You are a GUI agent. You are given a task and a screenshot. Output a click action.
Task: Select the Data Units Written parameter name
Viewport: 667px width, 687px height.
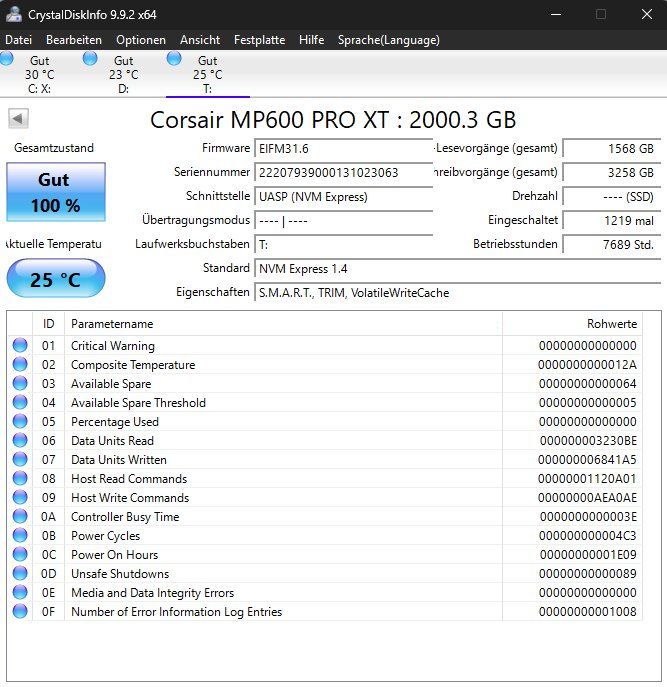tap(119, 460)
